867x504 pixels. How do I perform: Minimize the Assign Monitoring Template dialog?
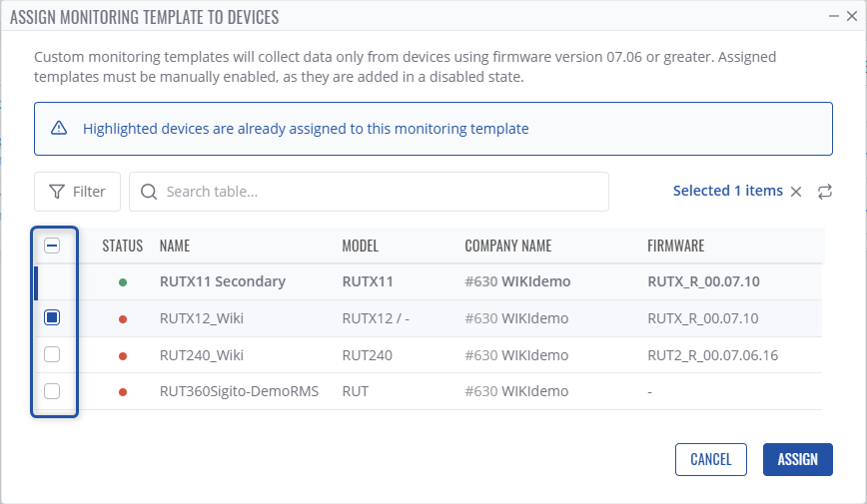[x=834, y=17]
